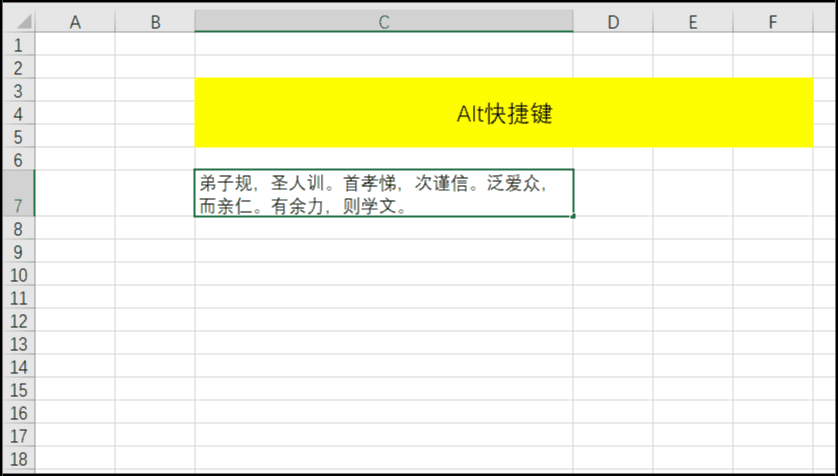Click row 3 header number

(x=19, y=91)
